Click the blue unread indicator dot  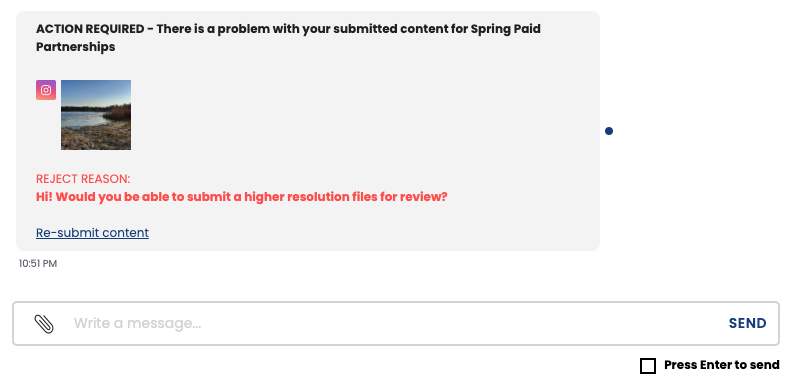click(x=609, y=131)
